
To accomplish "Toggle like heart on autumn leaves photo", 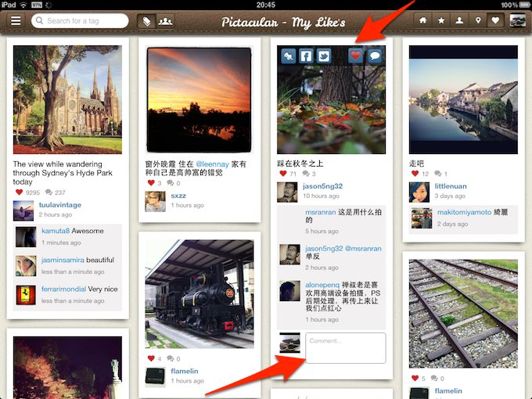I will point(355,56).
